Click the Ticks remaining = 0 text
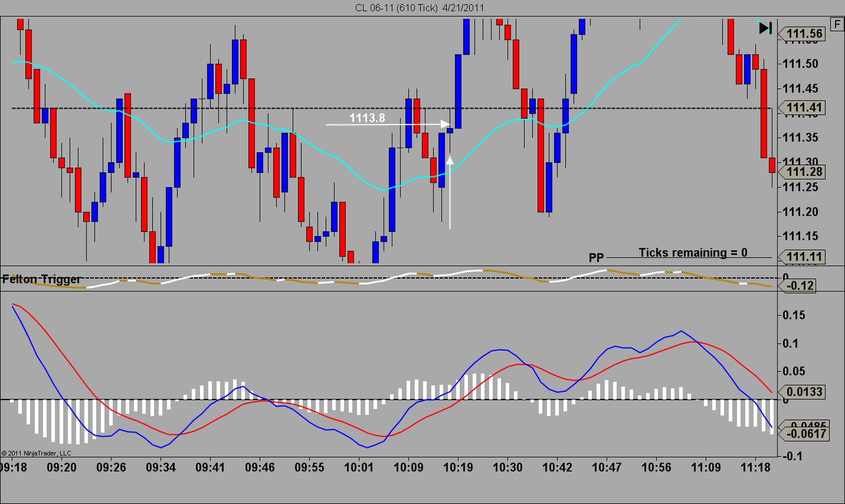Screen dimensions: 845x504 pyautogui.click(x=693, y=253)
